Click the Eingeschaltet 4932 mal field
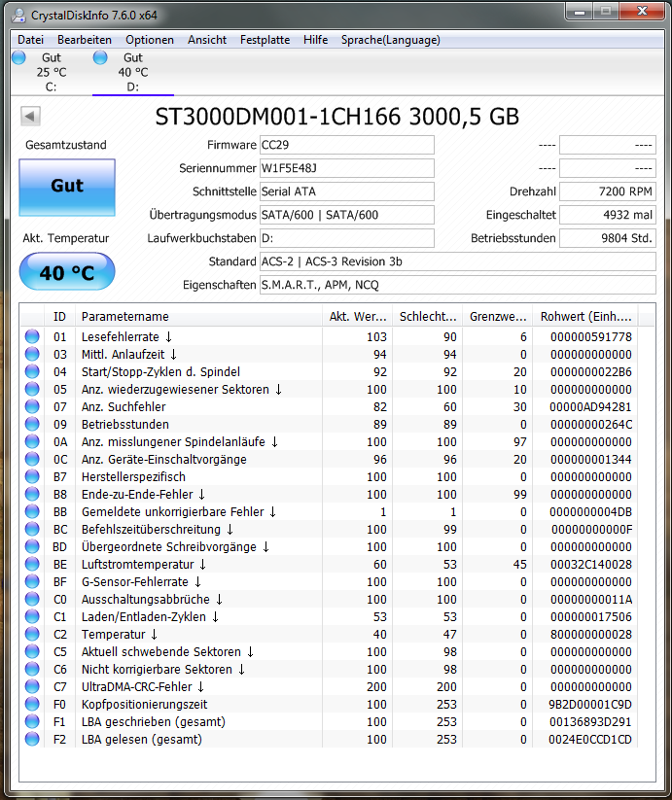 point(608,215)
